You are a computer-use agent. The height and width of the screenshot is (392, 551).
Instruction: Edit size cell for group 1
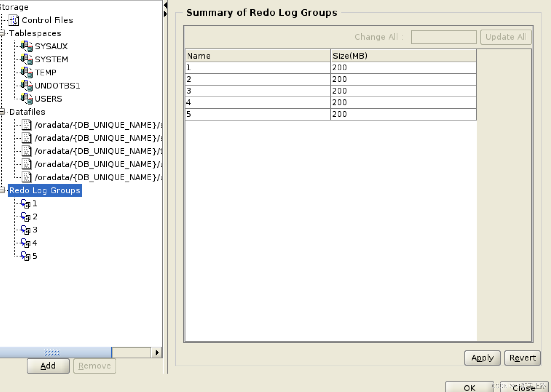(x=403, y=67)
